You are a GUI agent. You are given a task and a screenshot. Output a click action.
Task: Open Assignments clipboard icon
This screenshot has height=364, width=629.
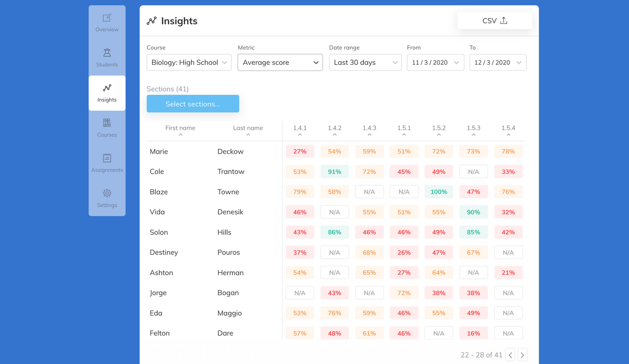coord(107,158)
